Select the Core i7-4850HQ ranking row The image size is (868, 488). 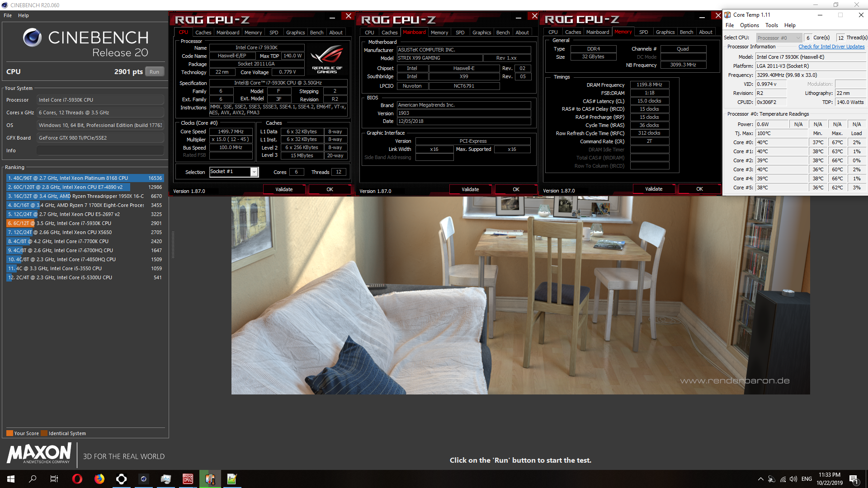pos(85,259)
